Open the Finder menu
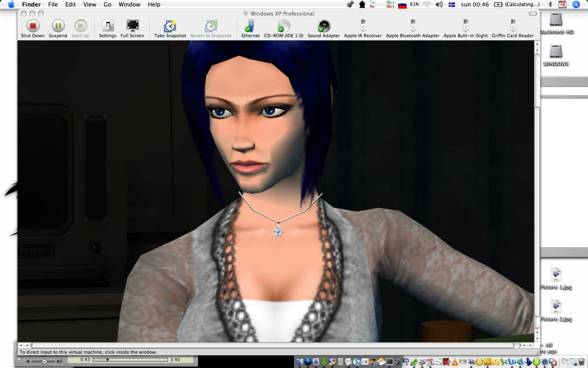588x368 pixels. tap(31, 4)
